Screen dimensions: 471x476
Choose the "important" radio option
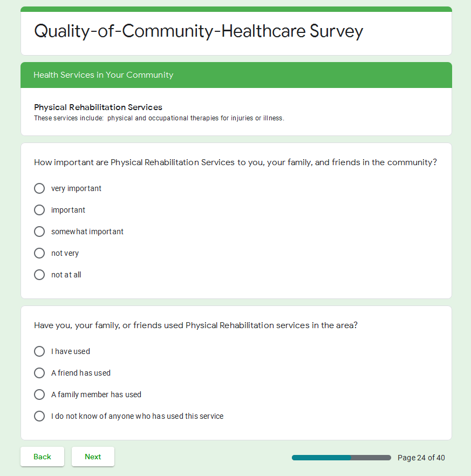(39, 210)
